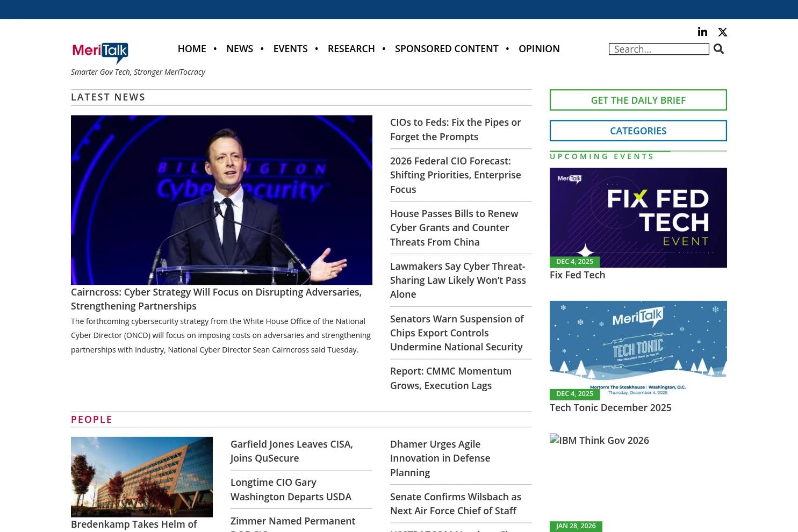Click the People section heading
Viewport: 798px width, 532px height.
(x=91, y=420)
